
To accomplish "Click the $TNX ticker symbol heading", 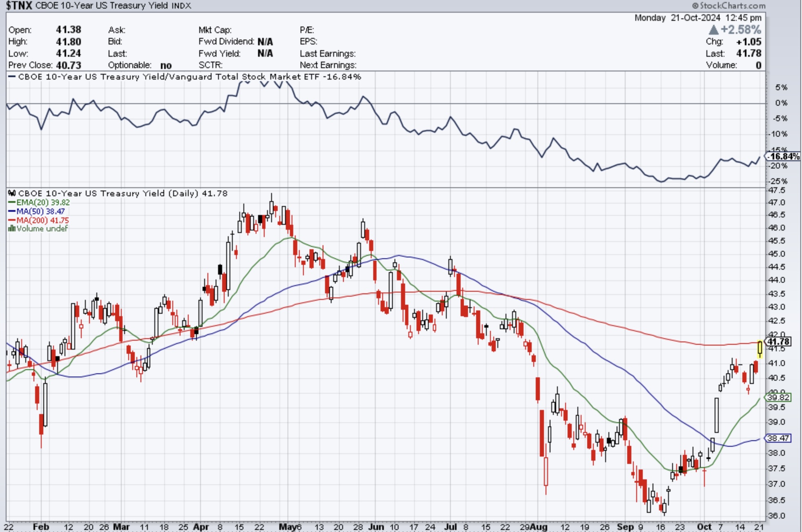I will (19, 5).
